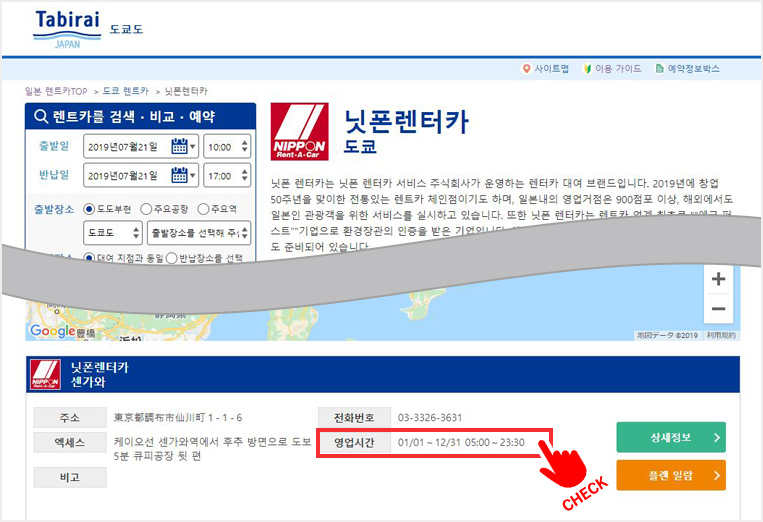Open the departure date calendar icon
Screen dimensions: 763x522
pos(180,146)
